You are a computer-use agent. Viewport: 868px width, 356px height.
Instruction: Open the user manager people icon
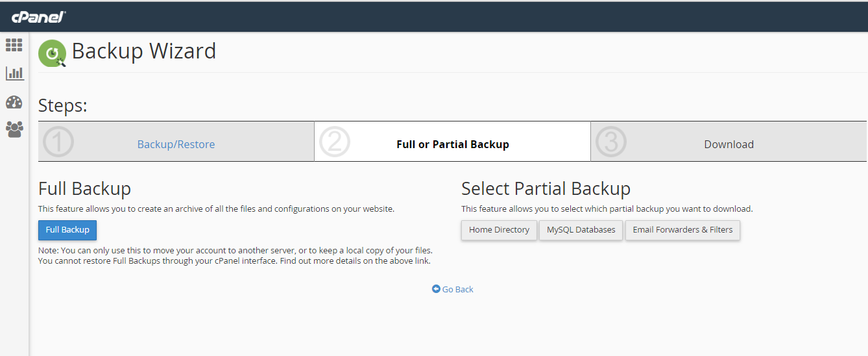14,129
